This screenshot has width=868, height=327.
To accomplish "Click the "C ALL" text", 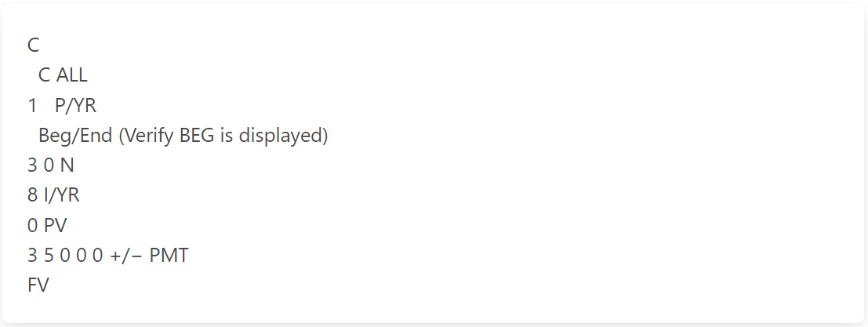I will coord(63,75).
